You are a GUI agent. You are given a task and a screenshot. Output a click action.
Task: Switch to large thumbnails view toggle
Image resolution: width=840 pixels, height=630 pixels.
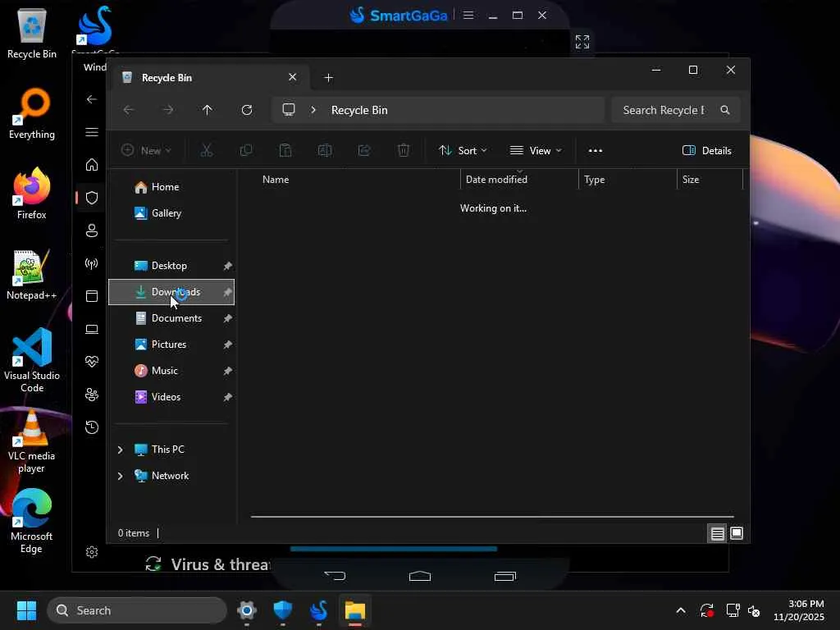tap(737, 533)
